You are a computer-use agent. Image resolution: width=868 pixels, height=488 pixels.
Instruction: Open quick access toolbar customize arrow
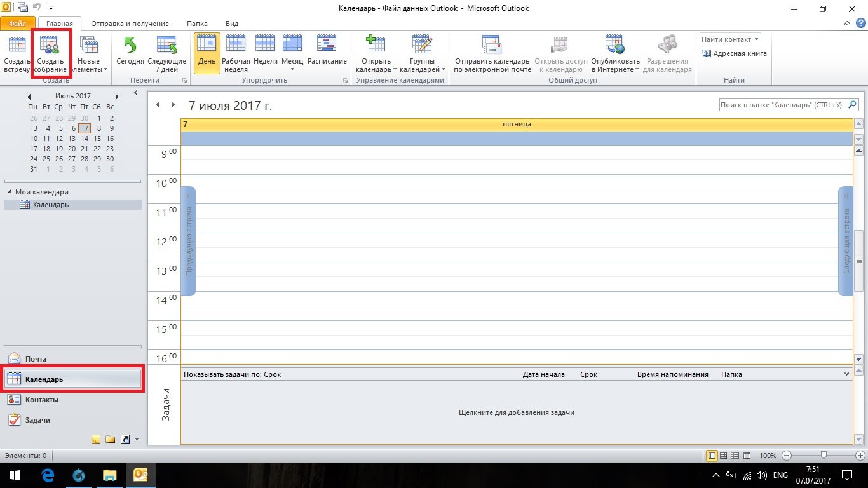click(50, 8)
